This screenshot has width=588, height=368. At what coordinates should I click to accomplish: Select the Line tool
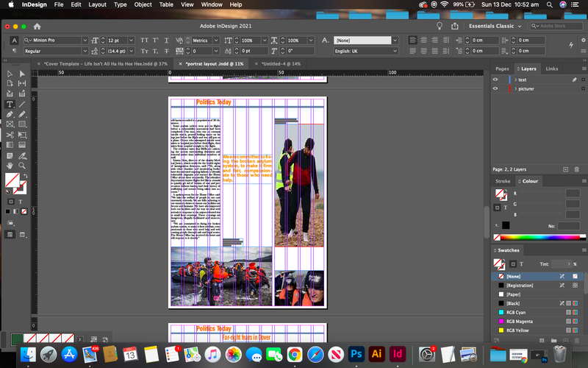(x=22, y=105)
